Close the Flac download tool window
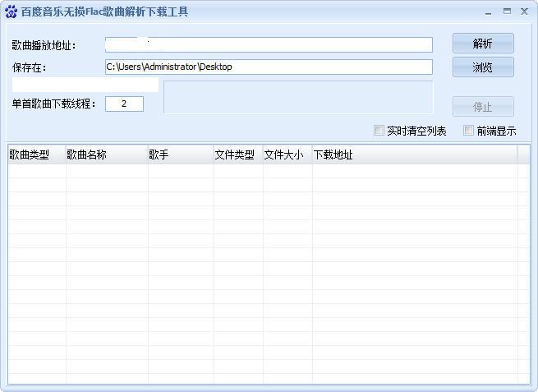The width and height of the screenshot is (538, 392). tap(524, 12)
